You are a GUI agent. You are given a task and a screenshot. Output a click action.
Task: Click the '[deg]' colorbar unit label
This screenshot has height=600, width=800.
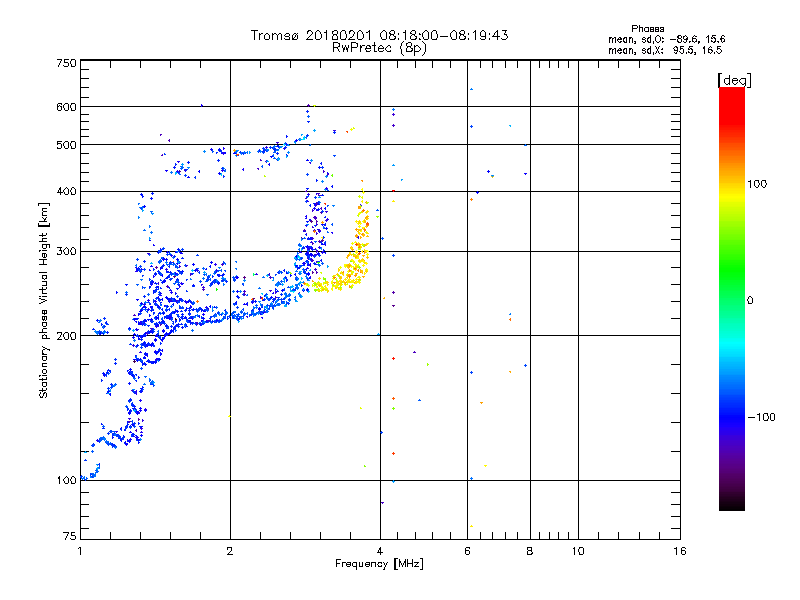coord(734,80)
